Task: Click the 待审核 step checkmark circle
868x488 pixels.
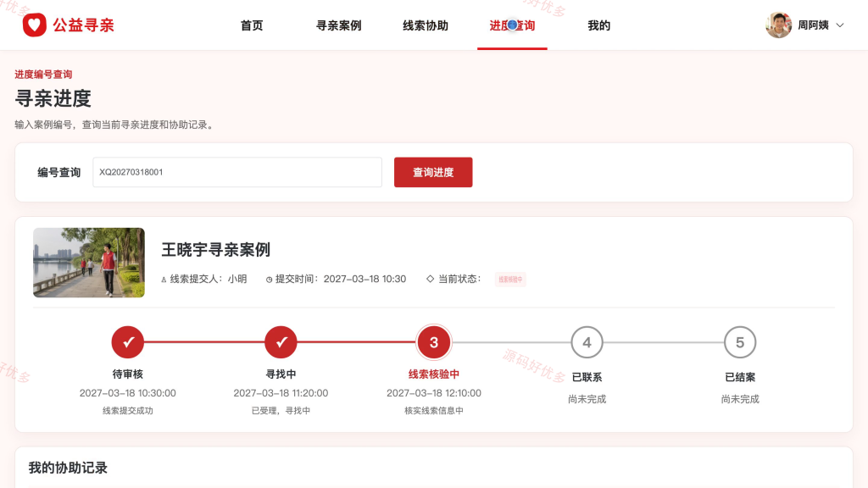Action: coord(128,342)
